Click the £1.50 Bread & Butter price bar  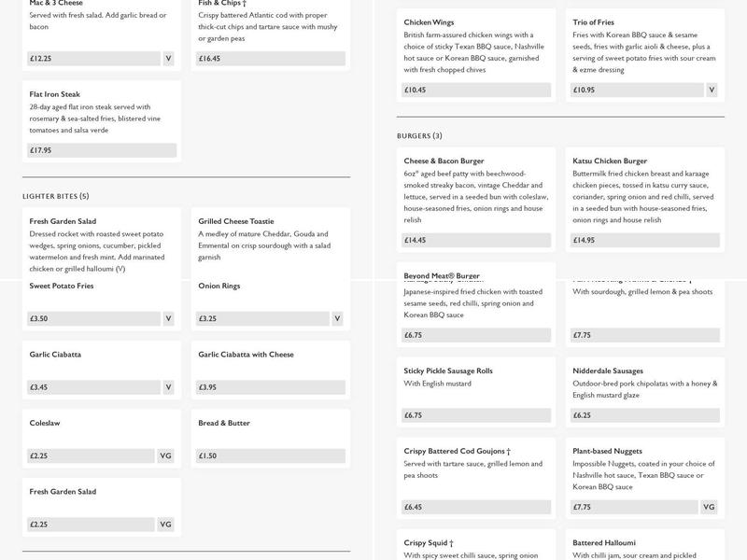click(270, 456)
